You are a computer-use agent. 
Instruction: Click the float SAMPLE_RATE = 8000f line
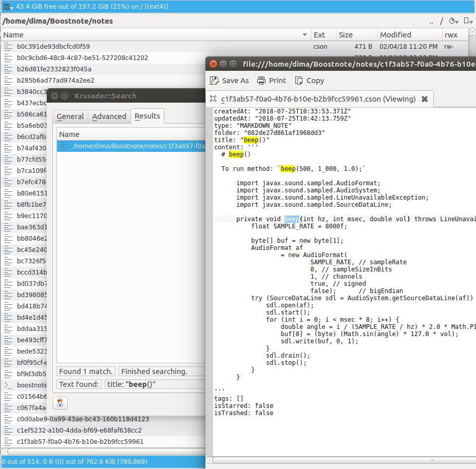[299, 226]
